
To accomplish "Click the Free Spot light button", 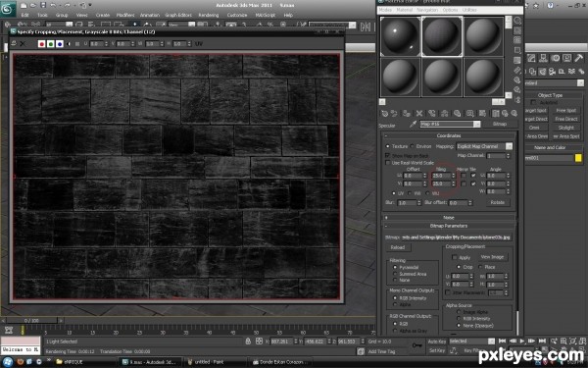I will pyautogui.click(x=566, y=110).
